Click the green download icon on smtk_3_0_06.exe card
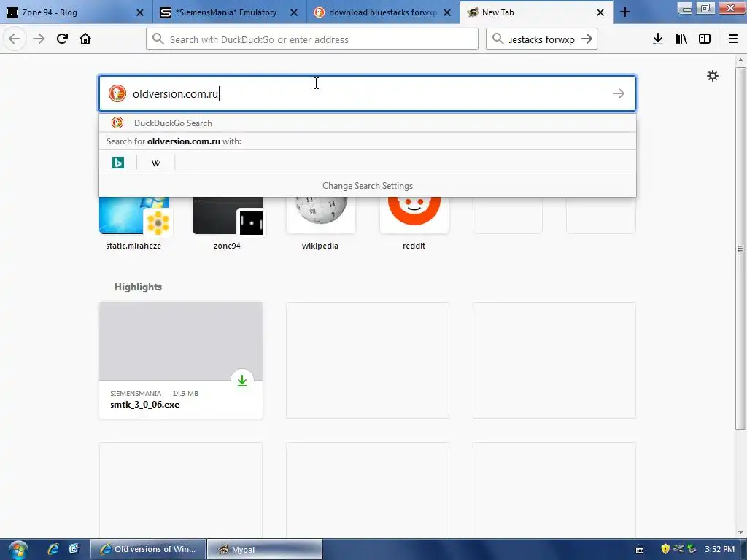The image size is (747, 560). (242, 381)
